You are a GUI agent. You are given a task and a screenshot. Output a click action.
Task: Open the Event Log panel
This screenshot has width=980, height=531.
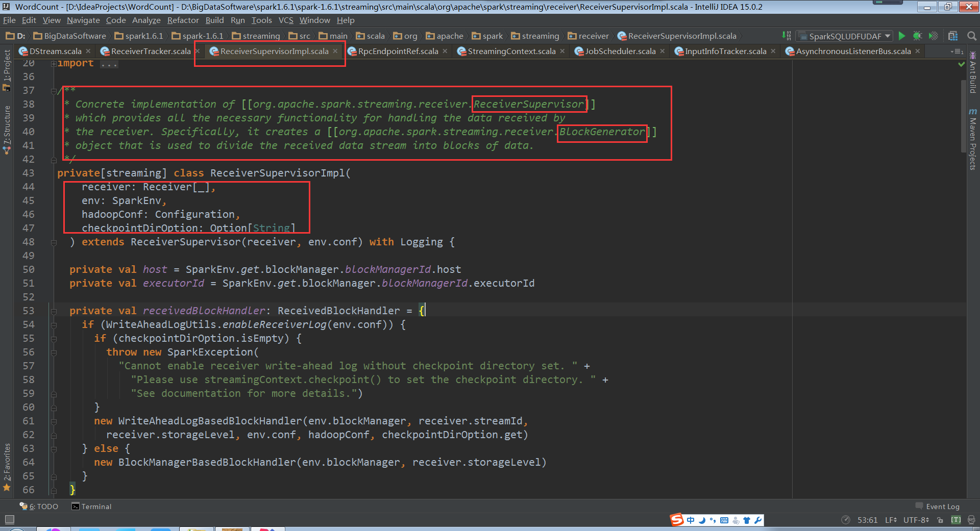[938, 507]
